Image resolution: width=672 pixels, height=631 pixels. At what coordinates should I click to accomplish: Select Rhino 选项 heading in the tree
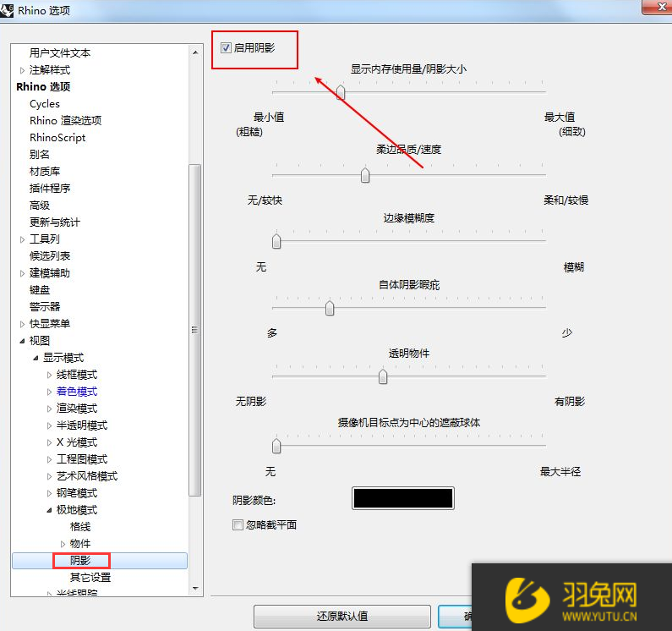[x=43, y=86]
